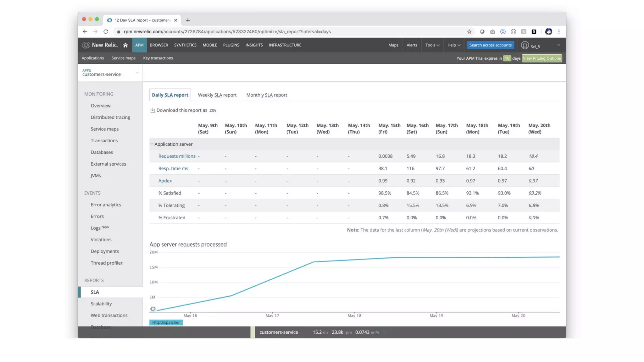The image size is (644, 362).
Task: Open a new browser tab with plus icon
Action: click(188, 20)
